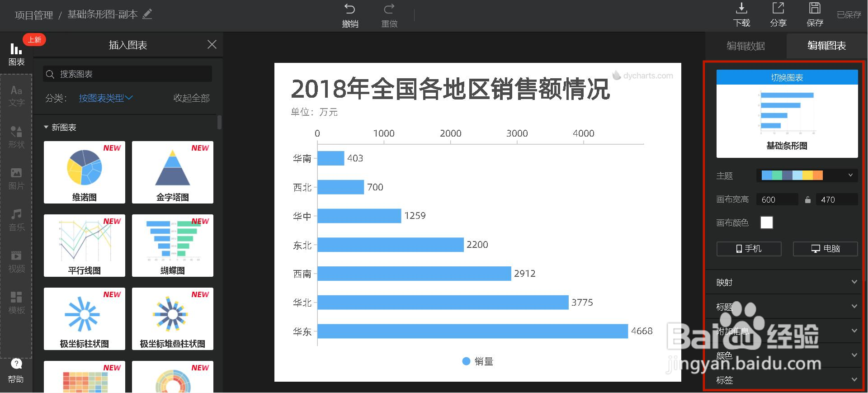Save project with 保存 icon
This screenshot has height=393, width=868.
pos(815,8)
